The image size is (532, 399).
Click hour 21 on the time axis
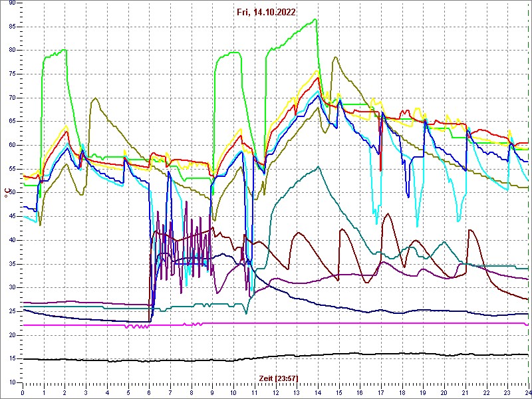465,392
